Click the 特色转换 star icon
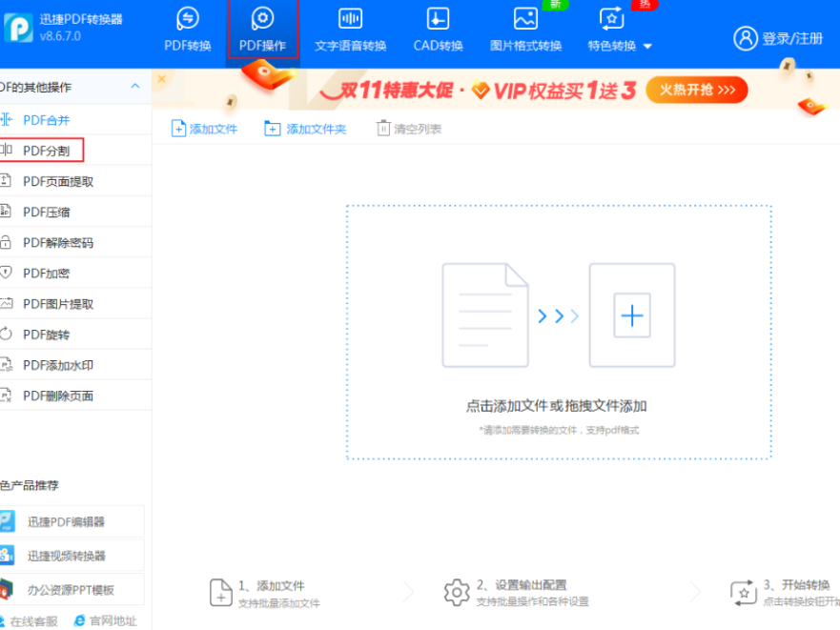Image resolution: width=840 pixels, height=630 pixels. point(611,19)
